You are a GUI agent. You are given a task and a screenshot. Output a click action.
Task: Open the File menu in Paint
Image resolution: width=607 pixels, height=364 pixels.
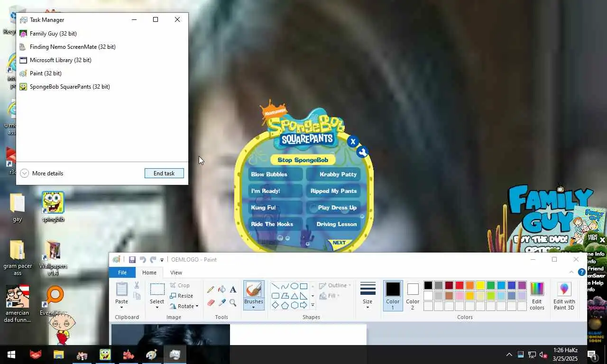tap(122, 273)
